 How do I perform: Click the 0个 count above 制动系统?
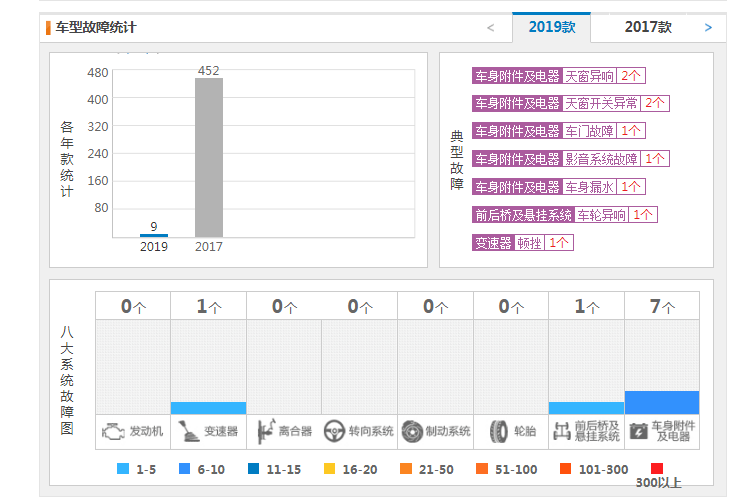pos(435,306)
